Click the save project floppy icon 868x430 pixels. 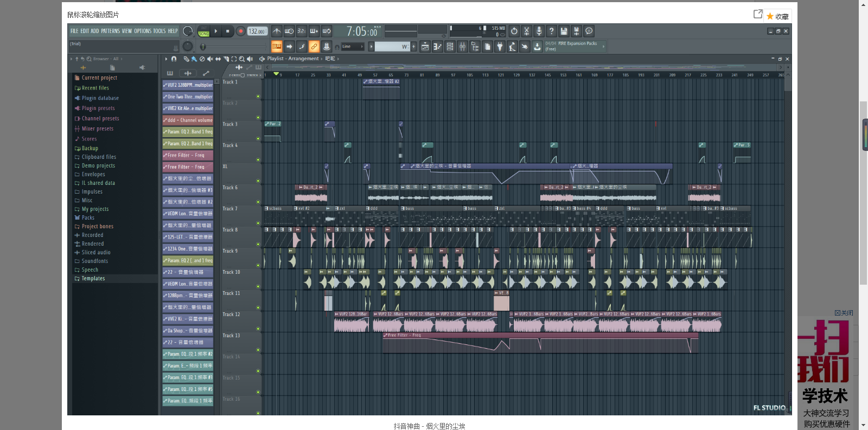click(564, 31)
